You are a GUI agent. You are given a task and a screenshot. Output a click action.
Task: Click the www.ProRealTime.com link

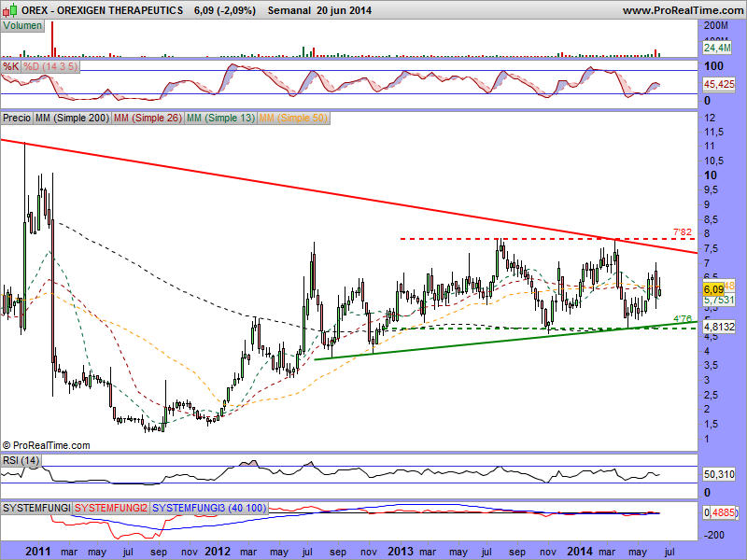coord(683,10)
